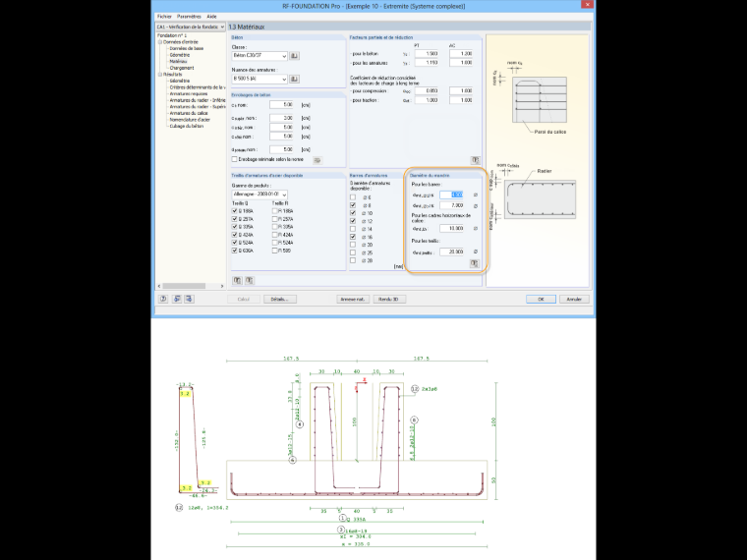Select Nomenclature d'acier in the tree
The image size is (747, 560).
(x=190, y=120)
